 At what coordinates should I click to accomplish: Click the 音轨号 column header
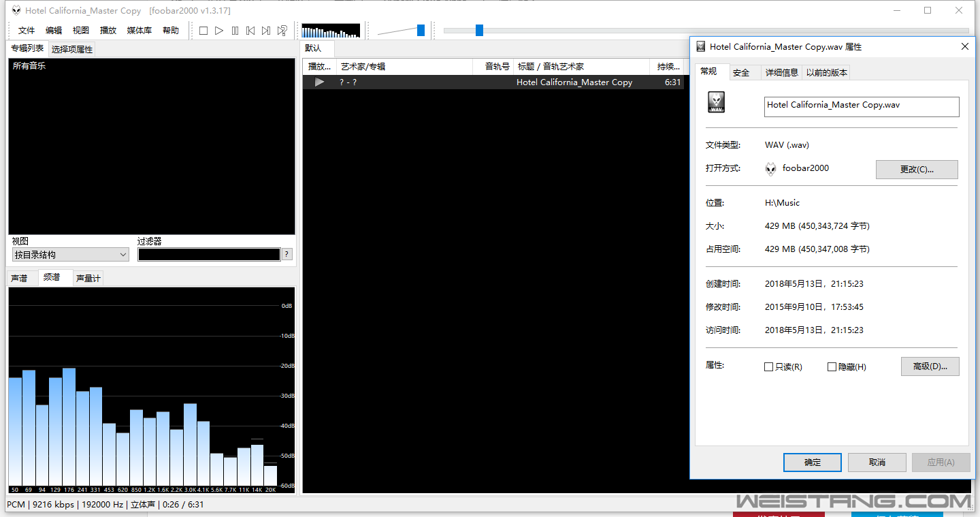click(493, 66)
